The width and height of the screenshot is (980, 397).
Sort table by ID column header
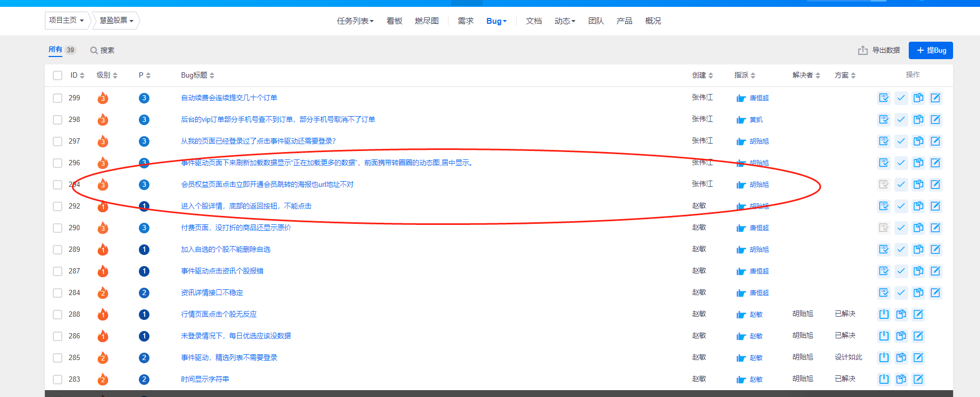tap(77, 75)
